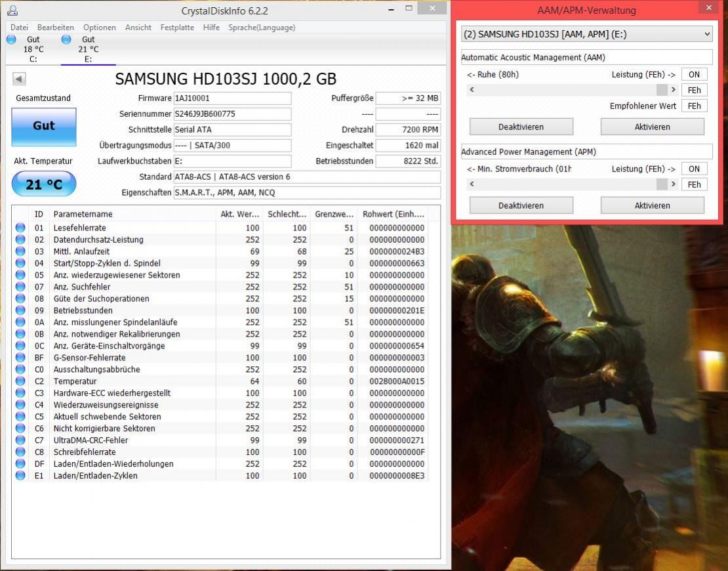The image size is (728, 571).
Task: Click AAM slider thumb
Action: coord(662,90)
